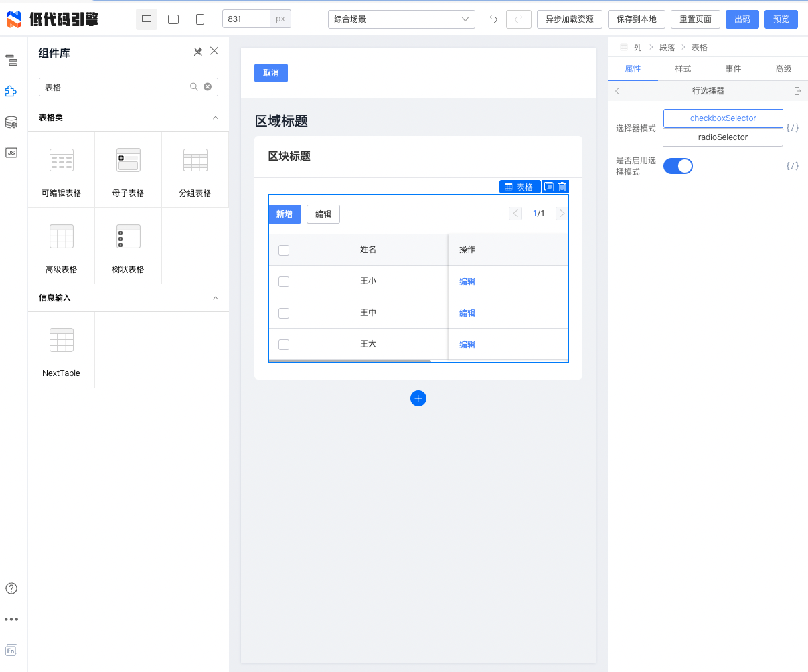Switch to the 样式 tab
This screenshot has width=808, height=672.
tap(683, 68)
